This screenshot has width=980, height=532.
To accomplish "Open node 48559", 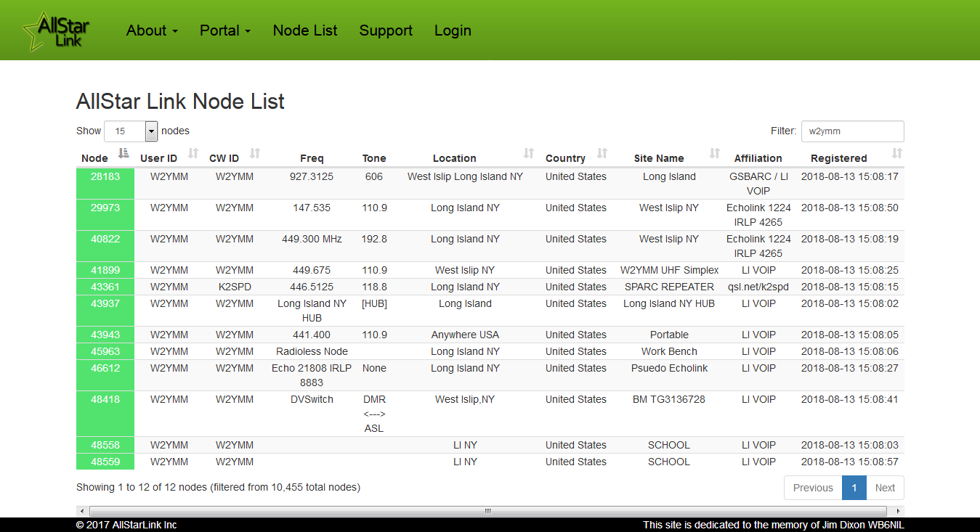I will pos(105,462).
